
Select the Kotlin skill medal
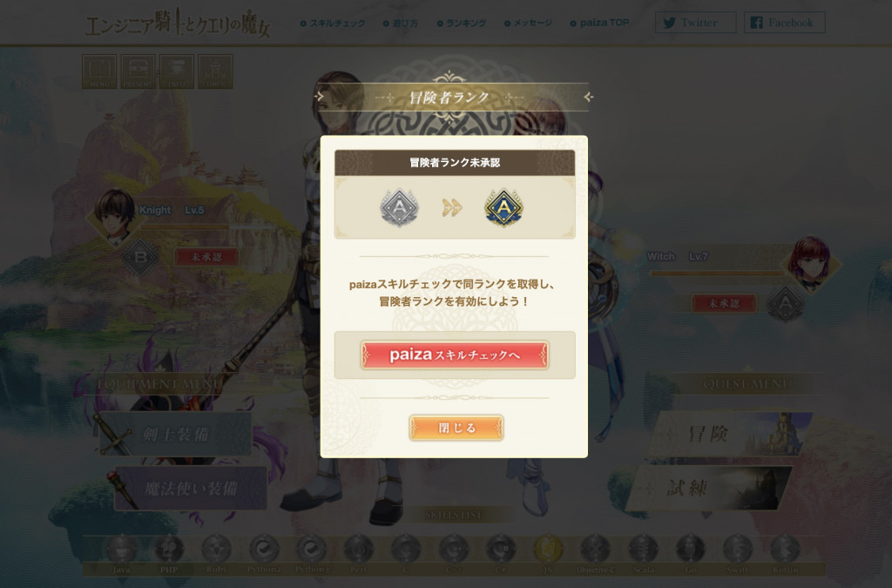(x=785, y=549)
